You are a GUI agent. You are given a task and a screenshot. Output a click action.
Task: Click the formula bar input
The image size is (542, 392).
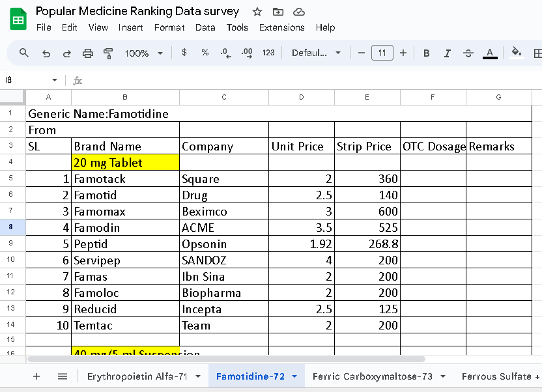[x=311, y=81]
